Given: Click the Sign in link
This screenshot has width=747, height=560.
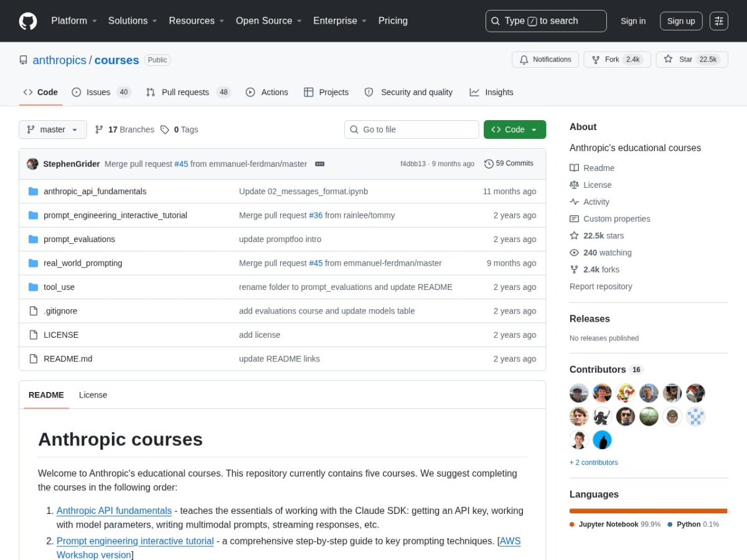Looking at the screenshot, I should tap(633, 21).
